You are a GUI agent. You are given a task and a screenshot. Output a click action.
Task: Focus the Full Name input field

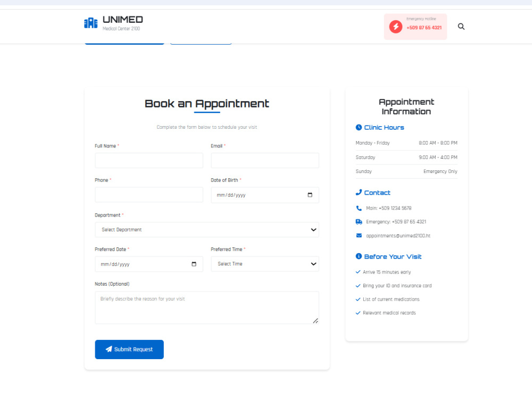point(149,161)
